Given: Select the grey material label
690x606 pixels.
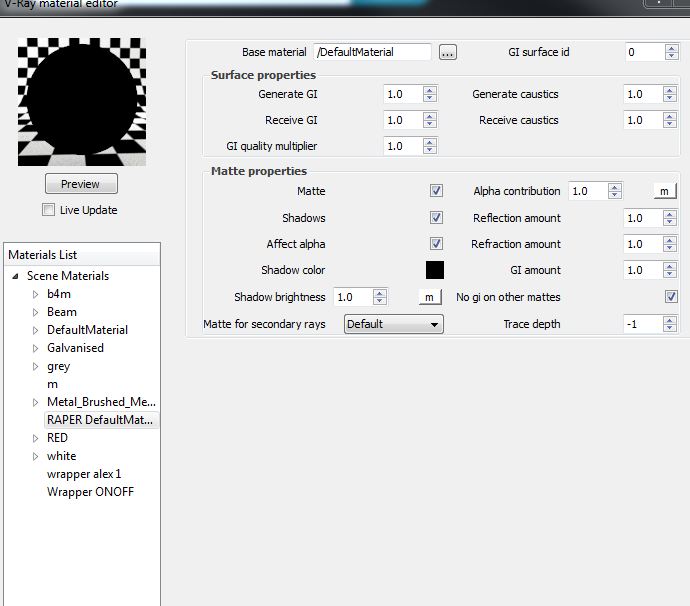Looking at the screenshot, I should (58, 366).
